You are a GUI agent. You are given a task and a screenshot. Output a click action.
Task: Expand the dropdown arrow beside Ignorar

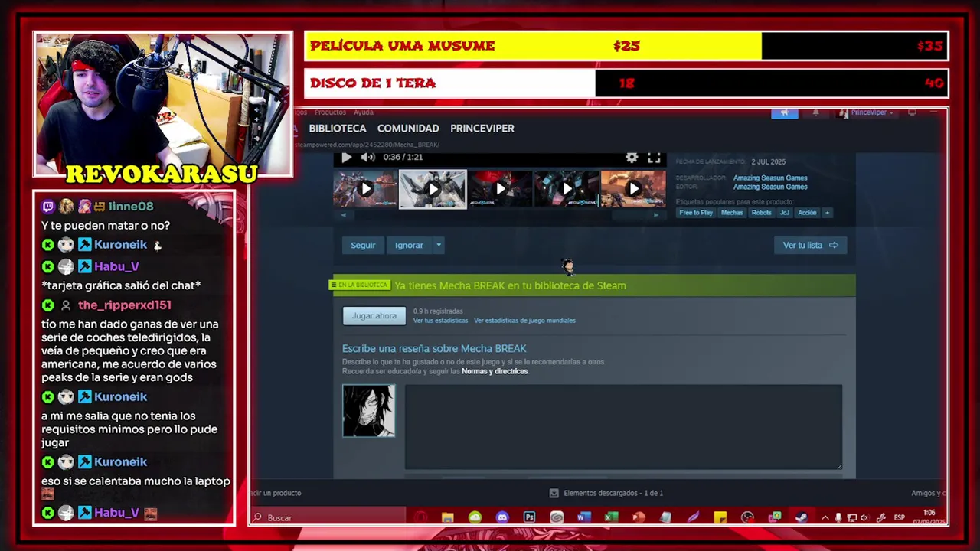point(439,246)
